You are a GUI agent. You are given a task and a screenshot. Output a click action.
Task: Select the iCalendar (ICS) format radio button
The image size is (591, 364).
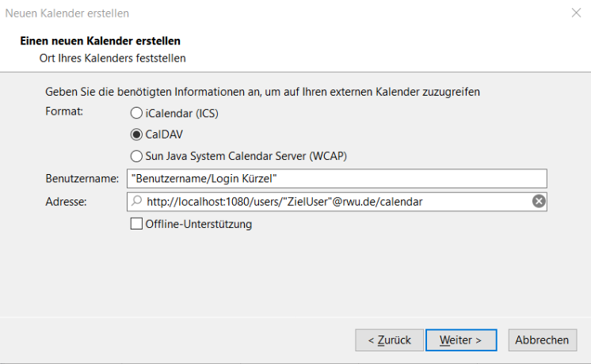tap(136, 113)
